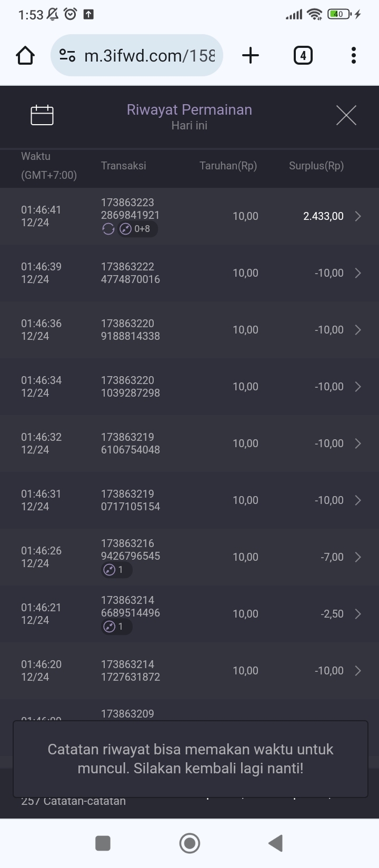Focus the m.3ifwd.com address bar
Image resolution: width=379 pixels, height=868 pixels.
pyautogui.click(x=149, y=55)
